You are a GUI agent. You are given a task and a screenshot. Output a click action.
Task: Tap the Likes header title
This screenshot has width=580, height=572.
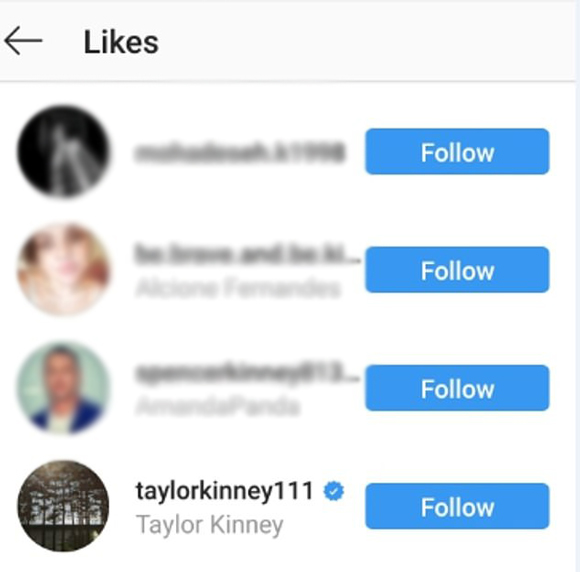point(121,42)
